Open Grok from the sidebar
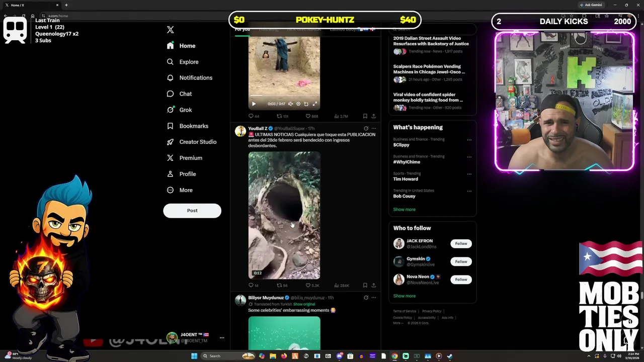The width and height of the screenshot is (644, 362). click(179, 110)
